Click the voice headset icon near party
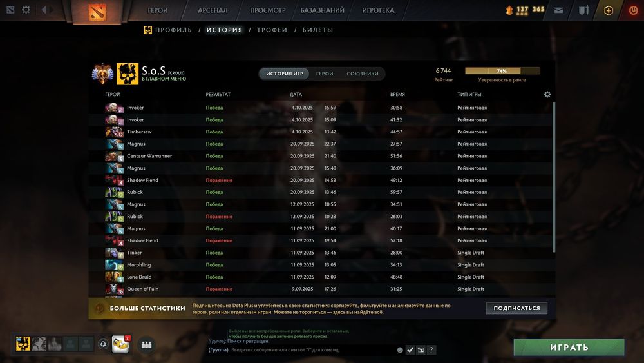The image size is (644, 363). coord(104,344)
